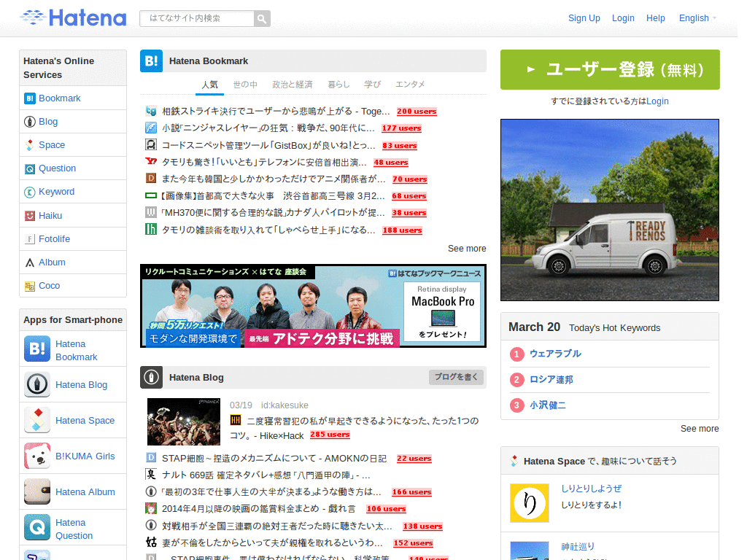Open Blog icon in Online Services sidebar
The width and height of the screenshot is (747, 560).
tap(29, 122)
